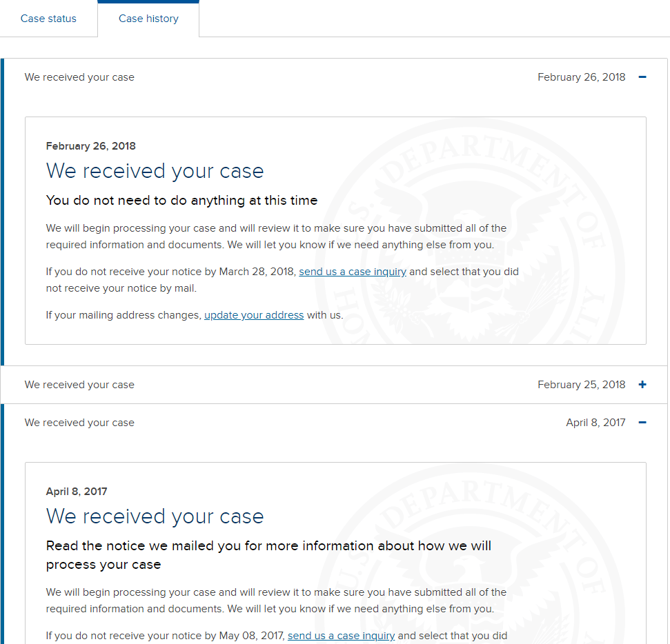Expand the February 25, 2018 entry plus icon
670x644 pixels.
[642, 385]
